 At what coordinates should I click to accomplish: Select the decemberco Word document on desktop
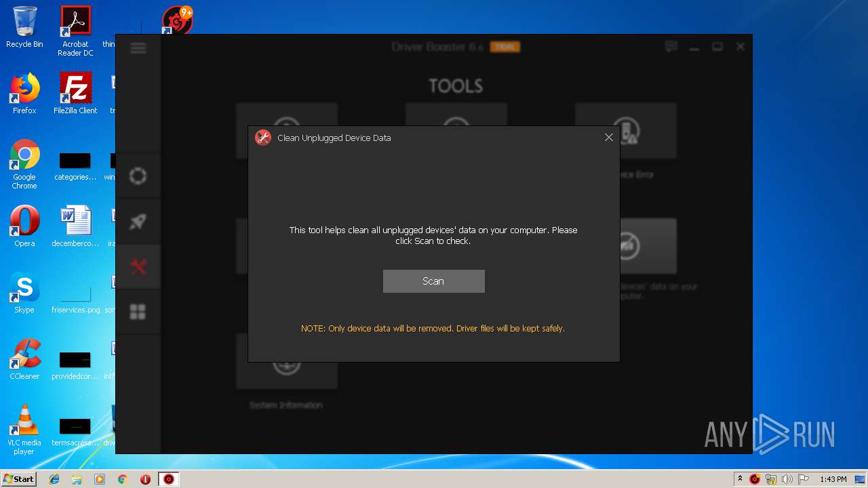pyautogui.click(x=75, y=226)
